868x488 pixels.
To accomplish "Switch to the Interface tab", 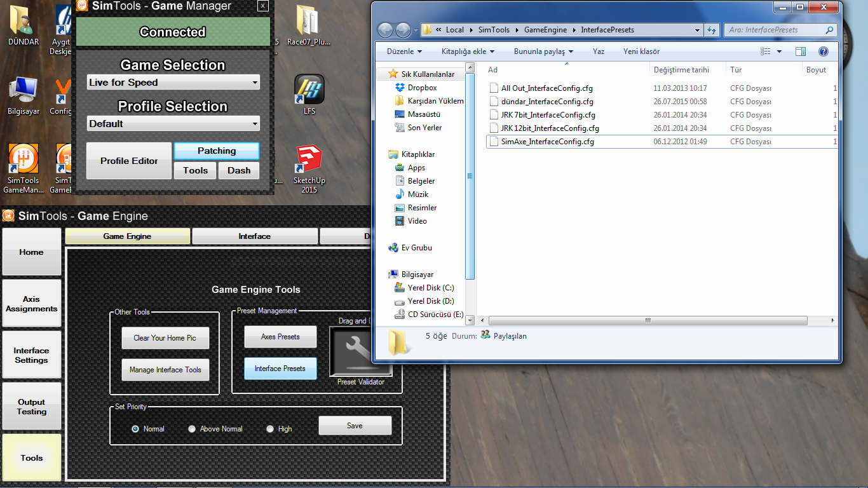I will (254, 236).
